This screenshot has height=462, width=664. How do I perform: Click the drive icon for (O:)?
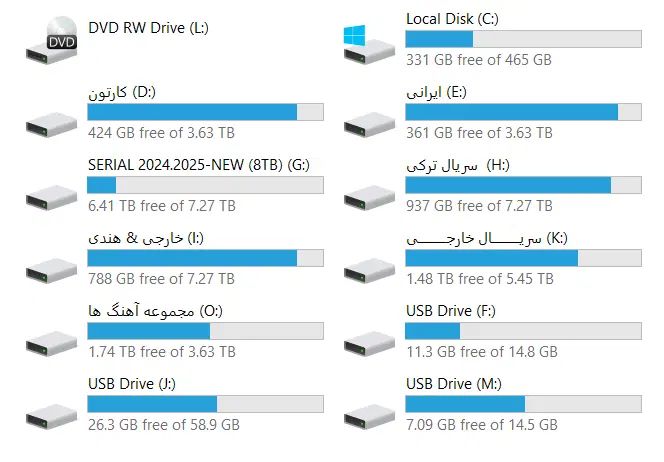tap(52, 343)
